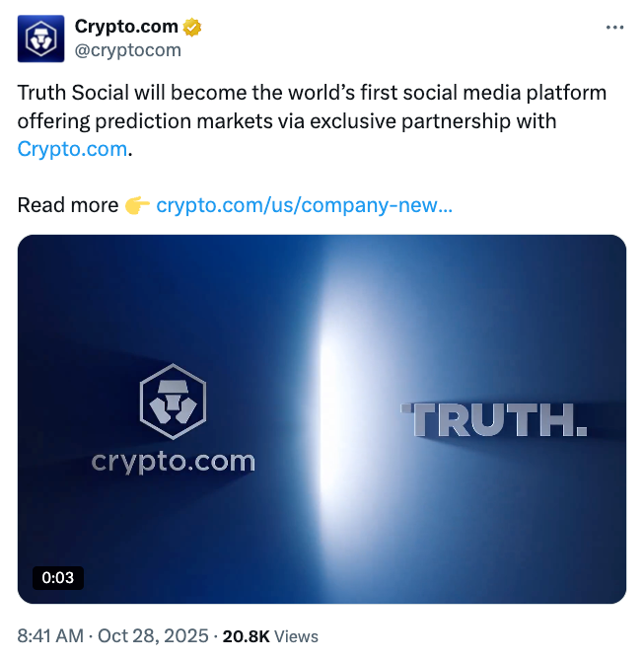Click the 0:03 video duration badge
Viewport: 644px width, 660px height.
[x=57, y=577]
